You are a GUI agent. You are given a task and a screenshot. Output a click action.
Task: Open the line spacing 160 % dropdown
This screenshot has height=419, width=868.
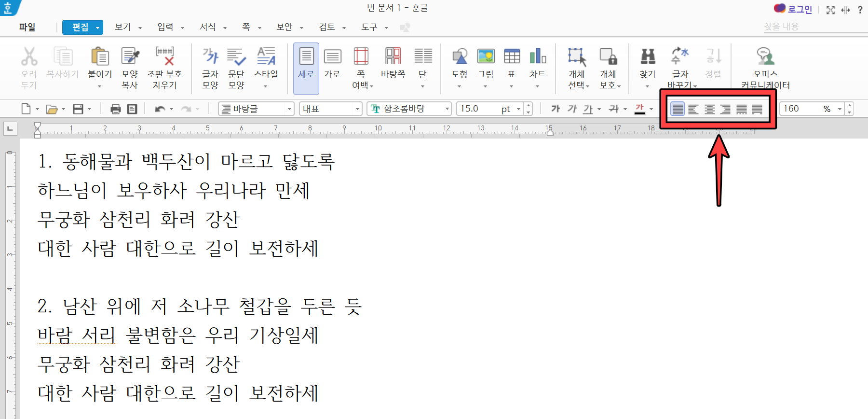click(x=840, y=109)
